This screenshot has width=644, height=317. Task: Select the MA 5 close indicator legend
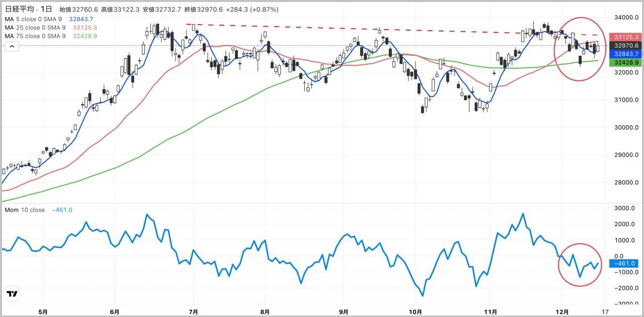pos(35,19)
